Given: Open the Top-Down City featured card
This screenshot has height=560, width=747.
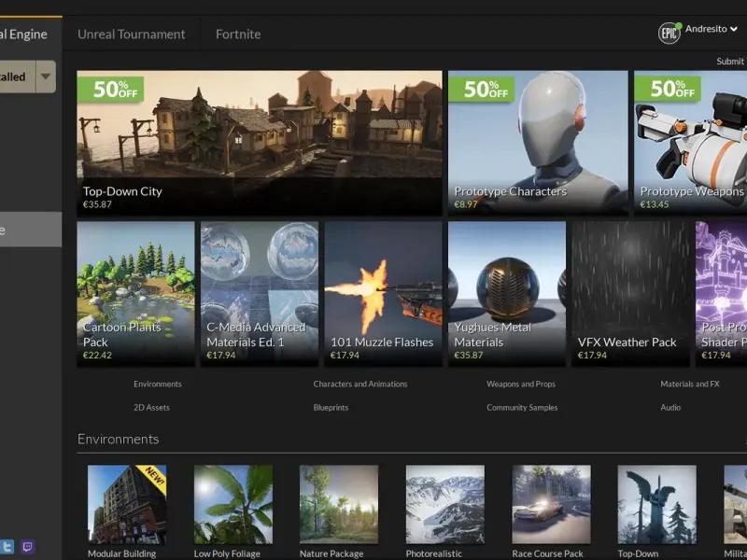Looking at the screenshot, I should coord(260,143).
